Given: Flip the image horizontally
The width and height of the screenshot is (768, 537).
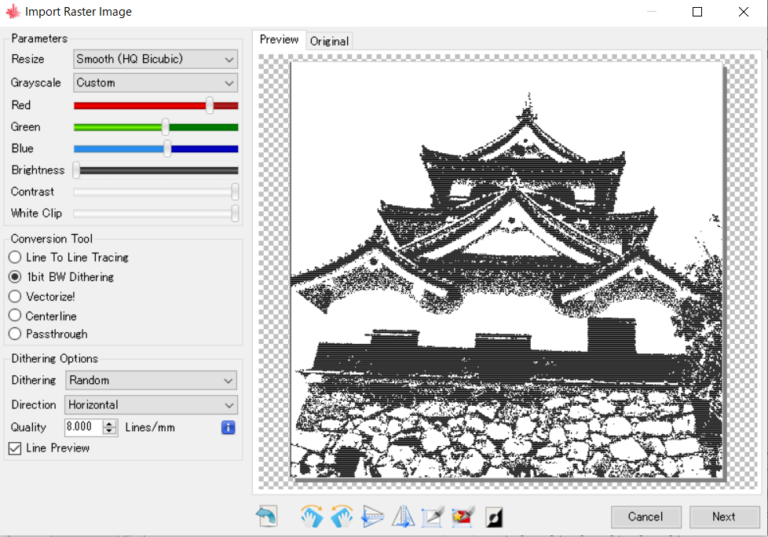Looking at the screenshot, I should tap(402, 516).
